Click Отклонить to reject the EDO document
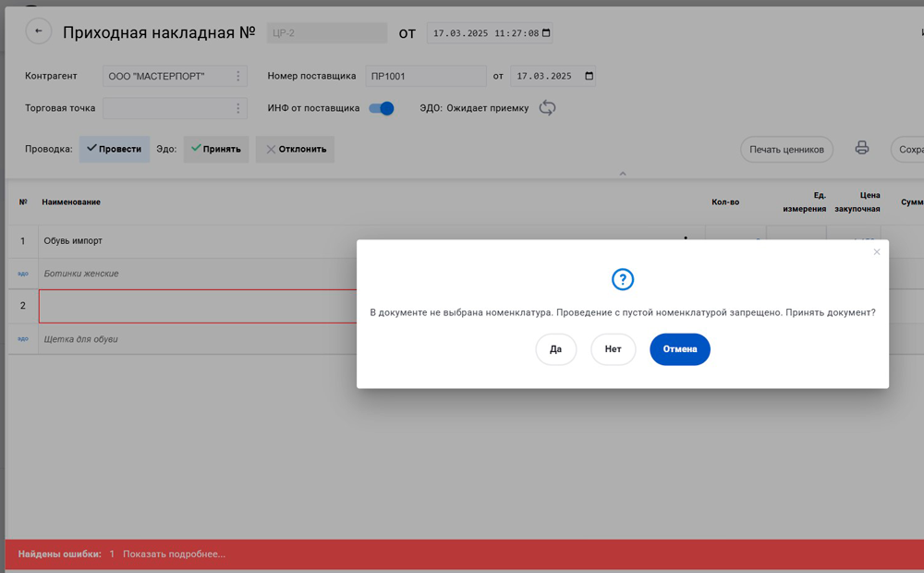Screen dimensions: 924x573 296,149
